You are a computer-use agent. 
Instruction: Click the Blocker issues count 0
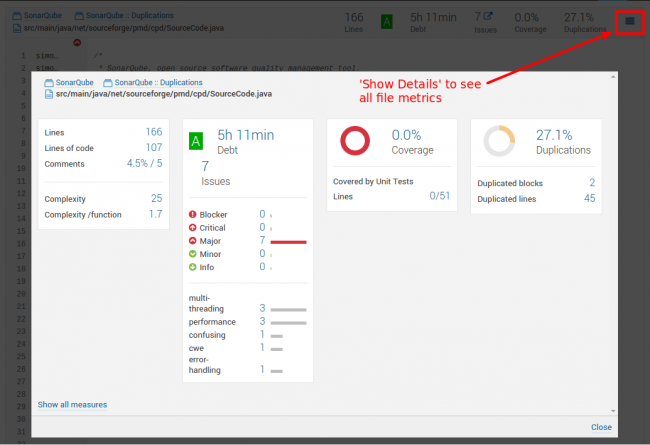pos(262,214)
